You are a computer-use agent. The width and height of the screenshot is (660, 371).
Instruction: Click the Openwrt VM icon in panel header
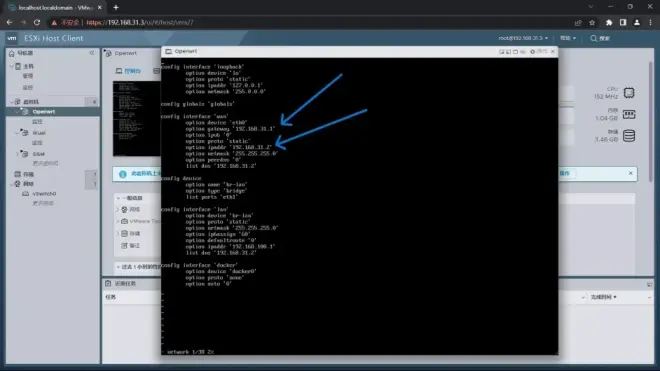[109, 53]
